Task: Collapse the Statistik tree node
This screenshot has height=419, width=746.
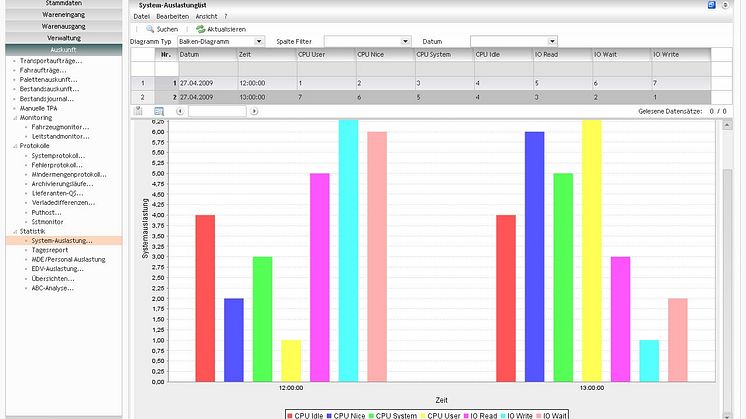Action: point(15,231)
